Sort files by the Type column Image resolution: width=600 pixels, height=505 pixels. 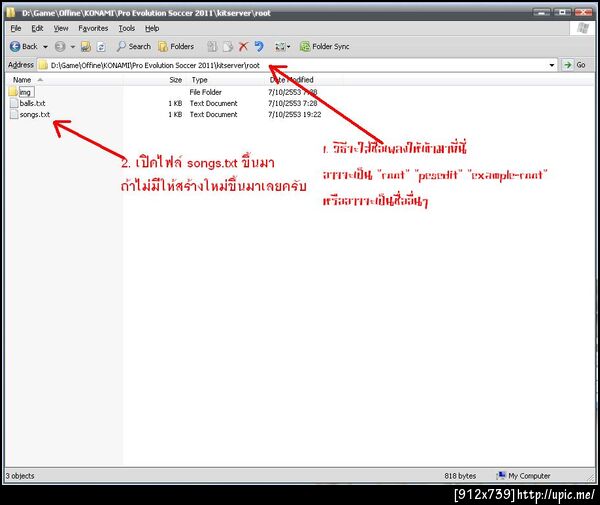pyautogui.click(x=199, y=80)
